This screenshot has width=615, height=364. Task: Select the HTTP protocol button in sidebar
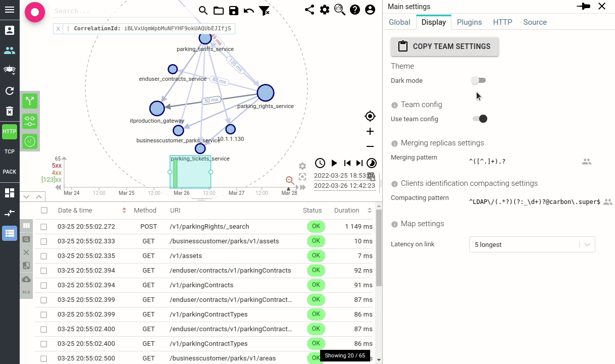click(10, 132)
